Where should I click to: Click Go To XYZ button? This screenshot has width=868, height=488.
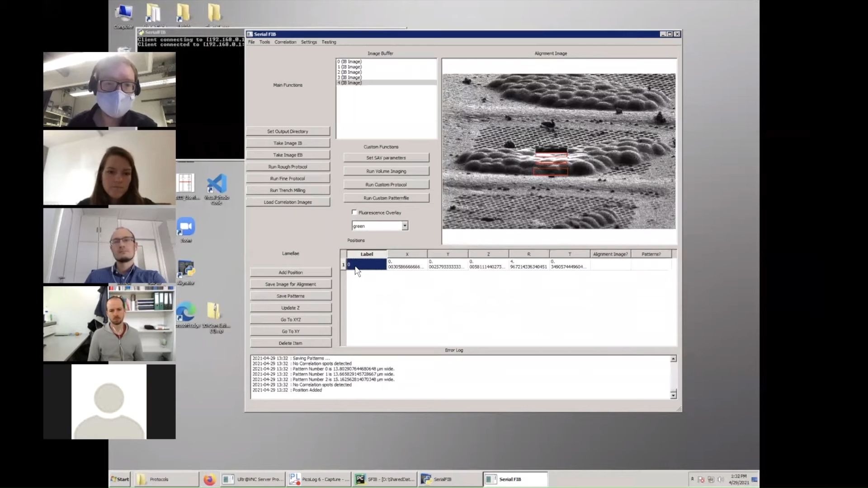pyautogui.click(x=291, y=319)
